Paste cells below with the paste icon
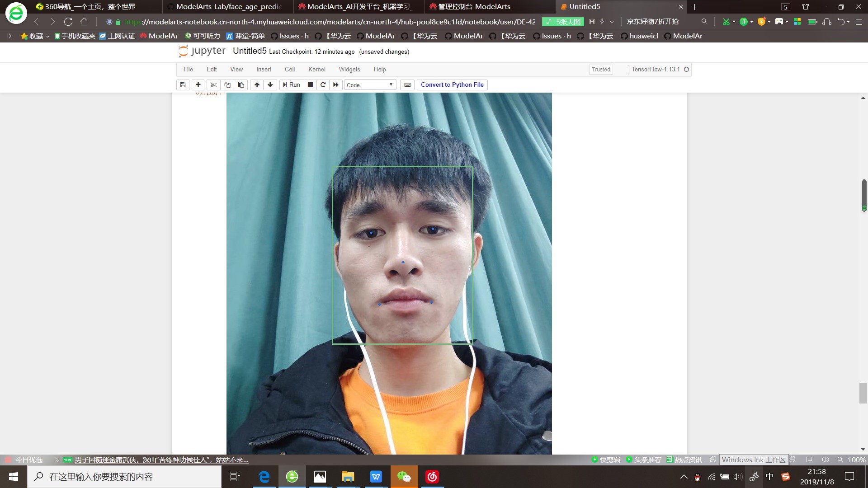Screen dimensions: 868x488 point(241,85)
